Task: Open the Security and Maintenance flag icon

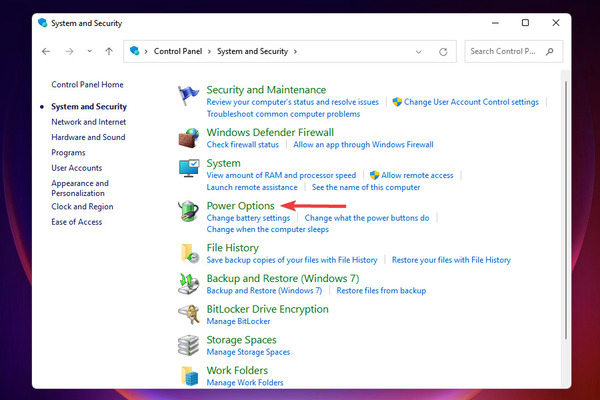Action: (x=188, y=95)
